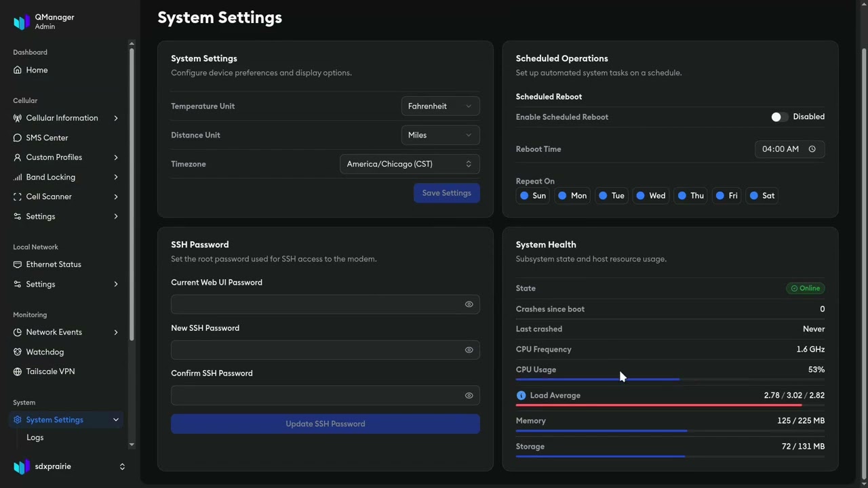Focus the Current Web UI Password field
The width and height of the screenshot is (868, 488).
point(325,304)
